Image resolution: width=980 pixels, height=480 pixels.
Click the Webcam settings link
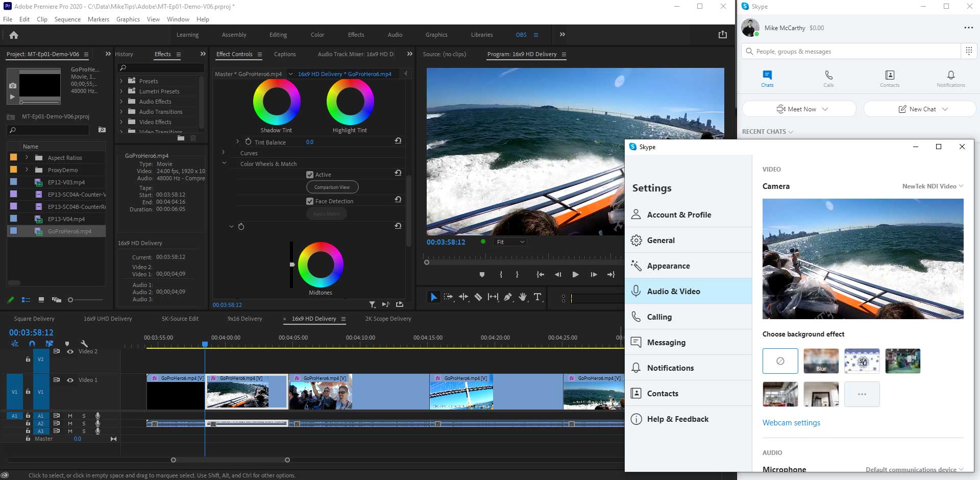point(791,423)
